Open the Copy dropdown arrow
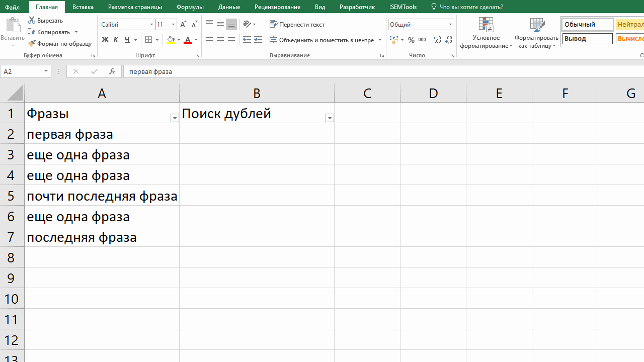Screen dimensions: 644x362 [76, 32]
